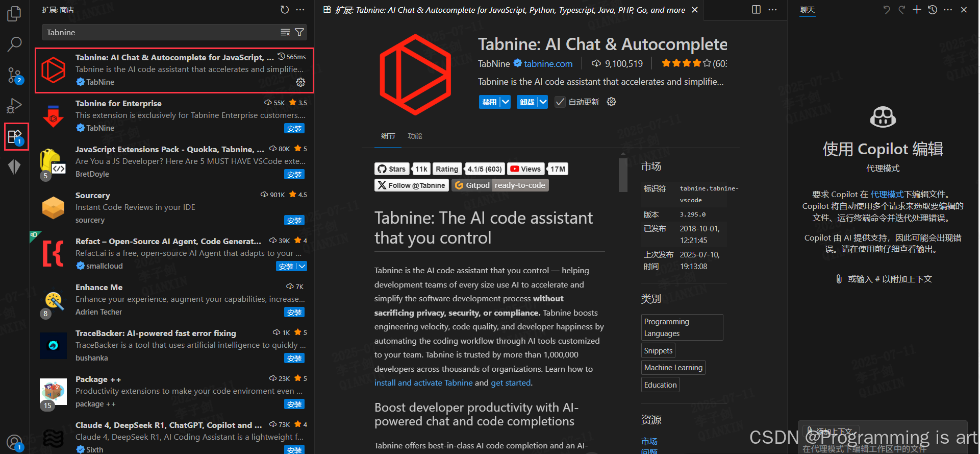Install the Enhance Me extension
This screenshot has width=980, height=454.
click(x=294, y=312)
